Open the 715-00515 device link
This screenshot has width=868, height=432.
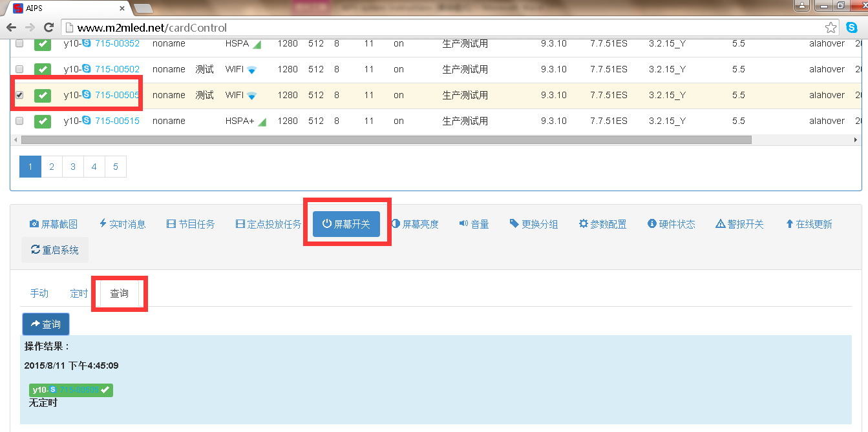117,121
